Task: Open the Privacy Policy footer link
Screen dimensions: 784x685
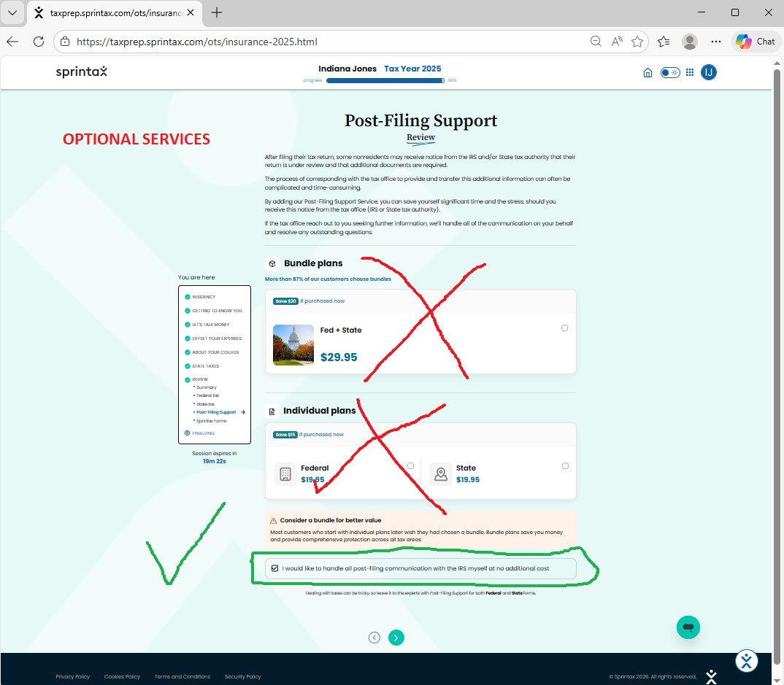Action: tap(72, 676)
